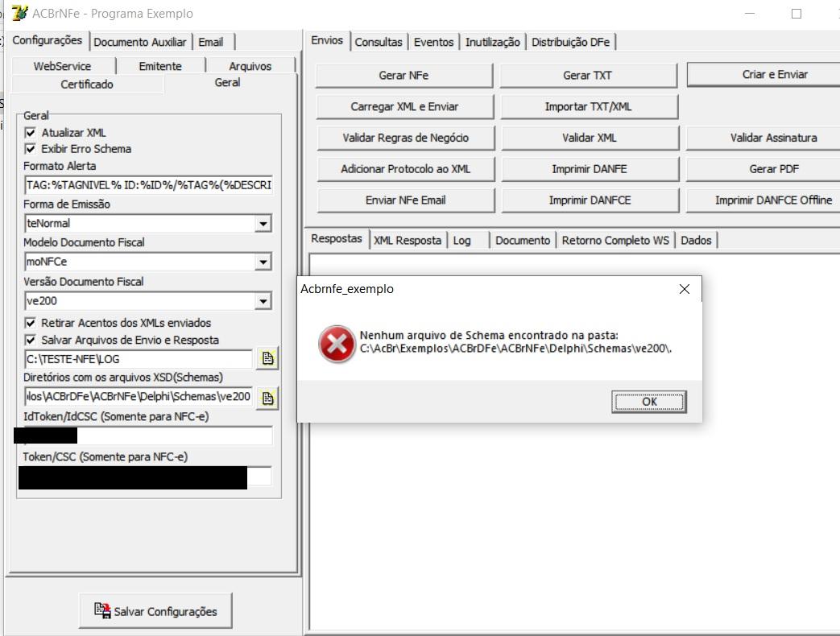Open folder browser for log path C:\TESTE-NFE\LOG
The height and width of the screenshot is (636, 840).
[267, 359]
